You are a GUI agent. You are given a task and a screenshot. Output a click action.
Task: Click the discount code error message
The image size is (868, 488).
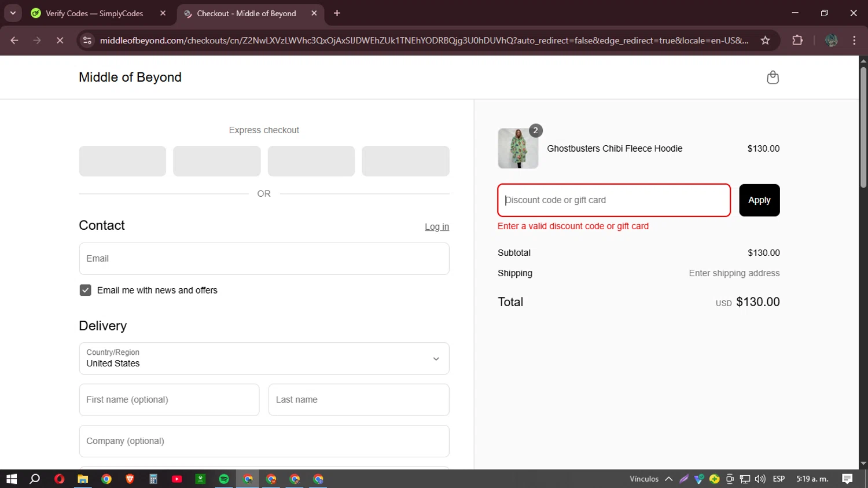[x=573, y=226]
